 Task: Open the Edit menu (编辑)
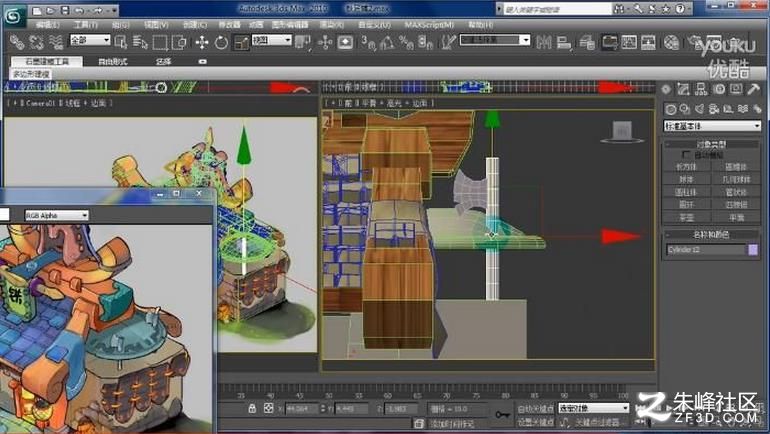pos(48,25)
